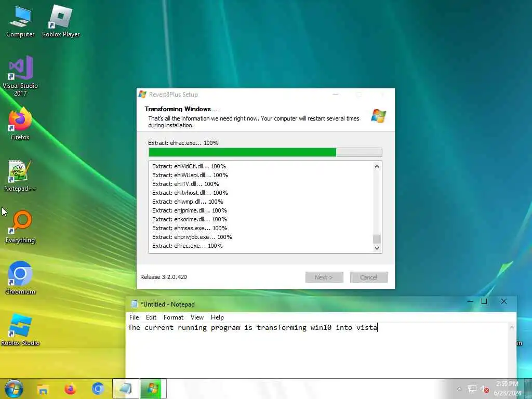The image size is (532, 399).
Task: Click the Chromium desktop shortcut
Action: point(20,278)
